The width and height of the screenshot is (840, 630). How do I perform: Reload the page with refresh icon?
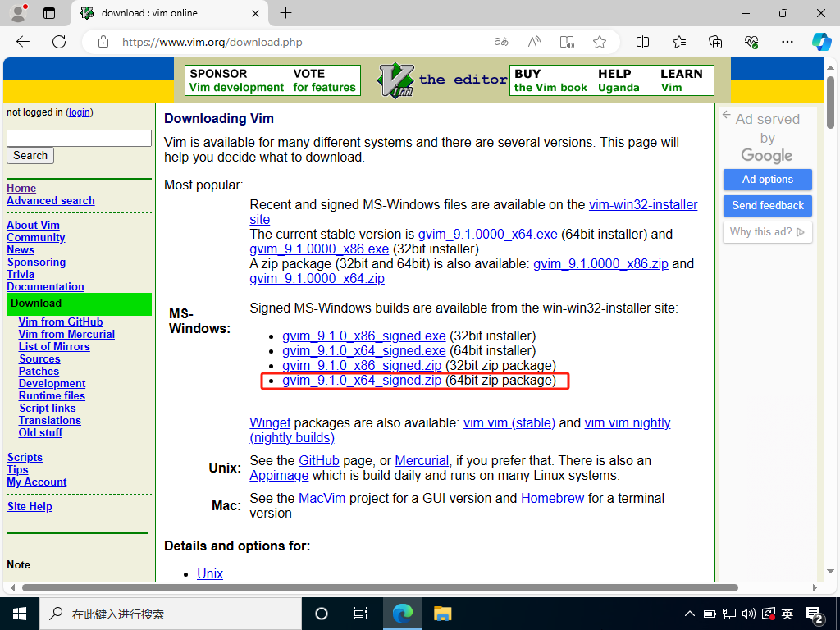(x=59, y=42)
